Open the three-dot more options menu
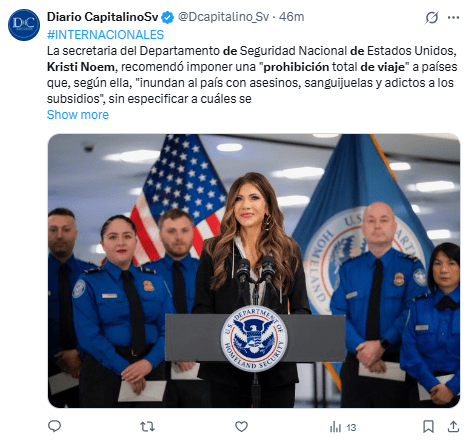The width and height of the screenshot is (471, 440). [453, 17]
